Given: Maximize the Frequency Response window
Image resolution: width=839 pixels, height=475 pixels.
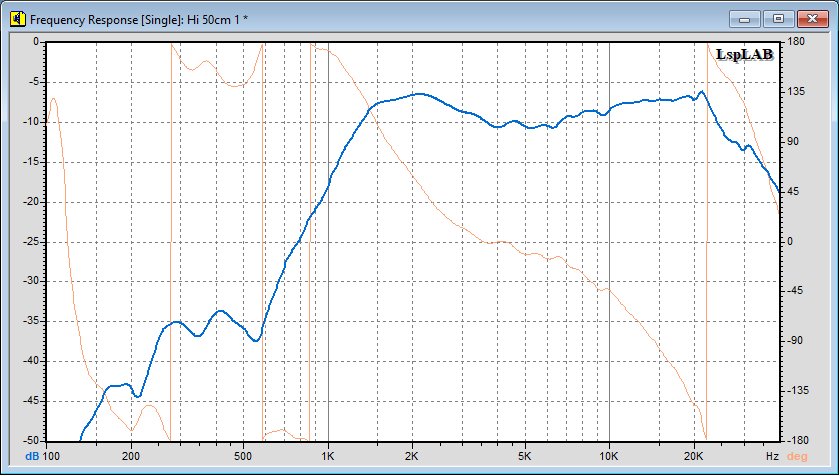Looking at the screenshot, I should [779, 19].
